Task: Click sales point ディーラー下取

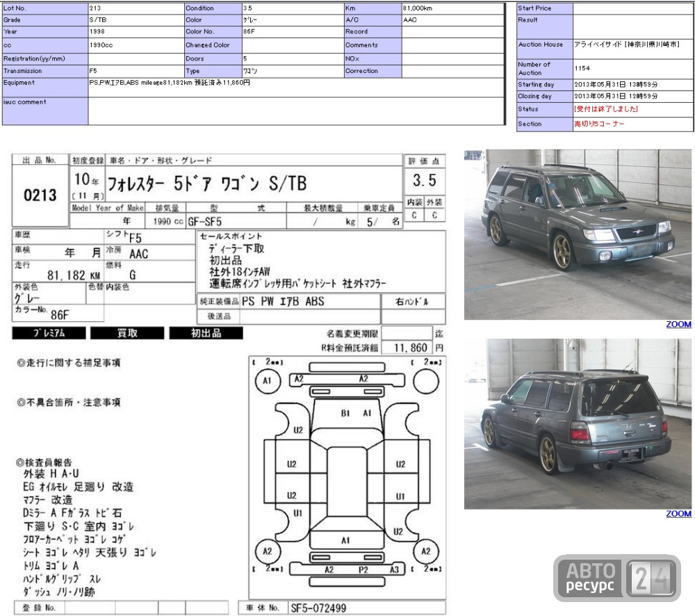Action: [236, 248]
